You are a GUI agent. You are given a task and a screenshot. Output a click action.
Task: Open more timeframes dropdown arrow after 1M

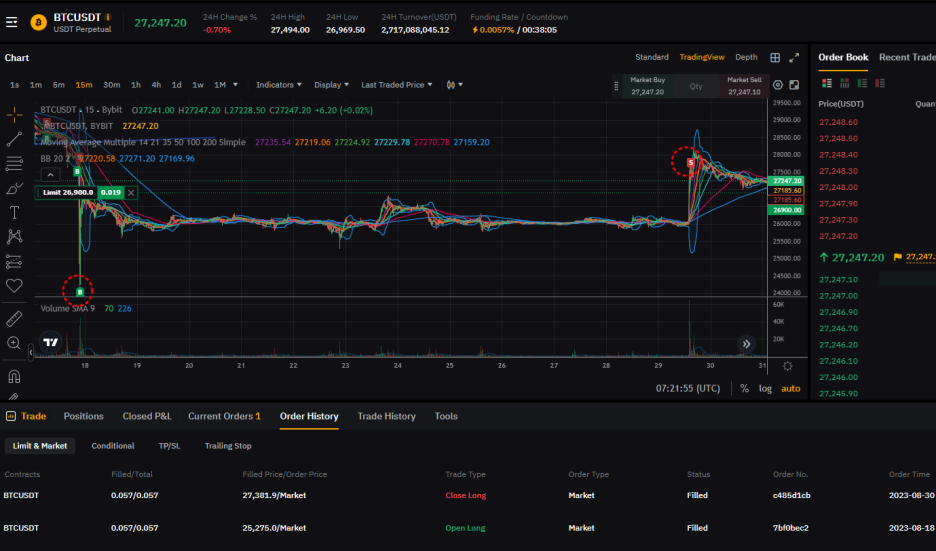[235, 85]
